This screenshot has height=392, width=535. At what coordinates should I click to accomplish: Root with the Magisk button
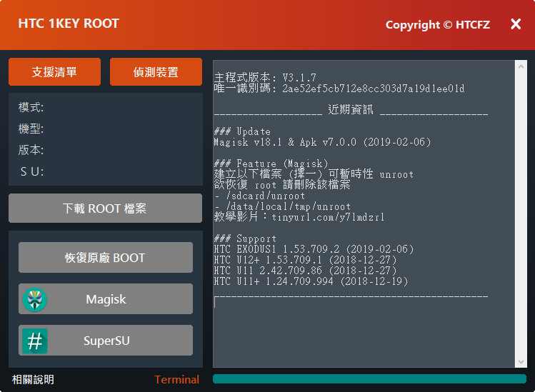click(106, 299)
